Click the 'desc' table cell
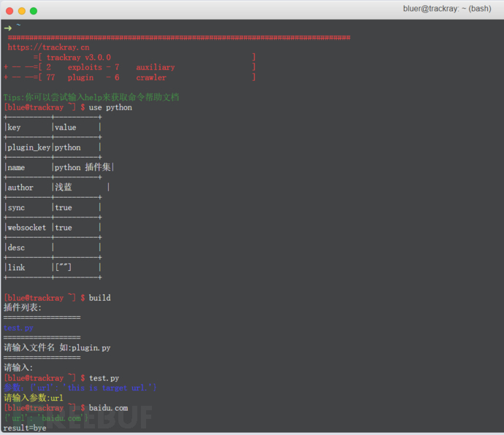Viewport: 504px width, 435px height. [x=16, y=247]
